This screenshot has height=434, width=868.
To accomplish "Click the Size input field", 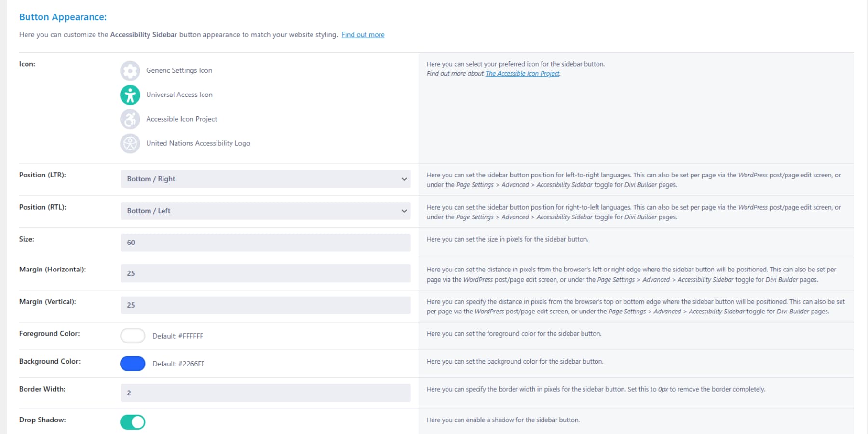I will (x=265, y=243).
